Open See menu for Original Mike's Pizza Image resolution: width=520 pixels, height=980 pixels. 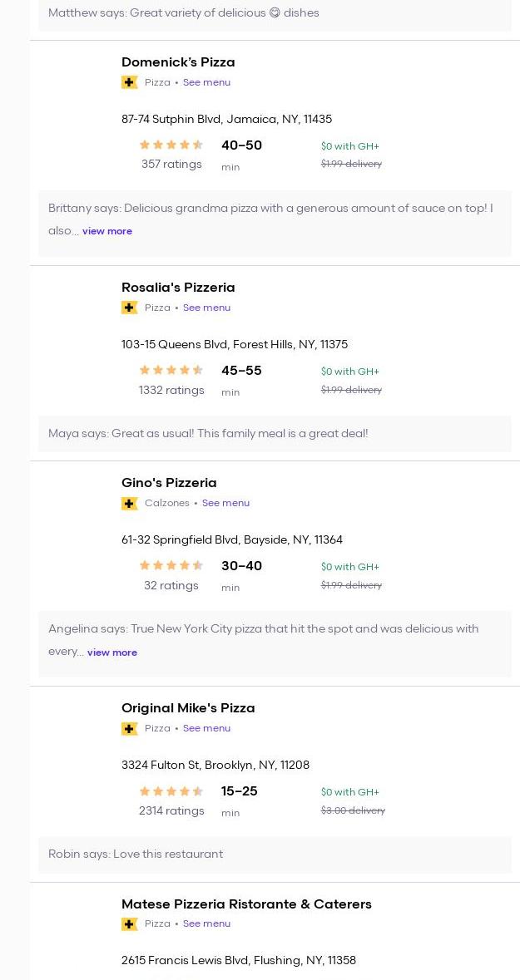point(206,728)
